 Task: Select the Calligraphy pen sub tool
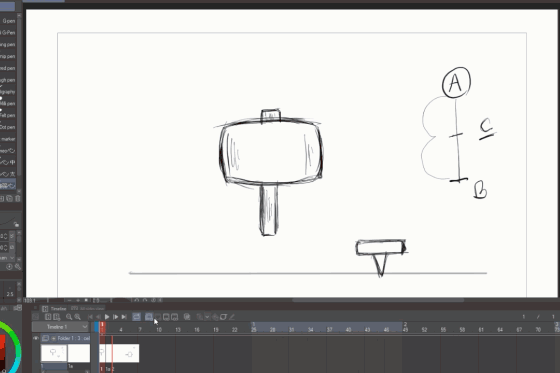[x=8, y=92]
